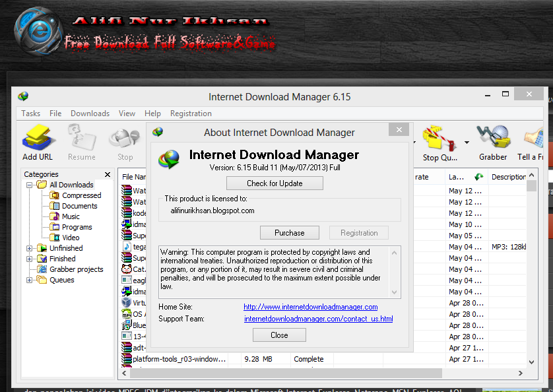Viewport: 553px width, 392px height.
Task: Select the Programs category
Action: (x=77, y=227)
